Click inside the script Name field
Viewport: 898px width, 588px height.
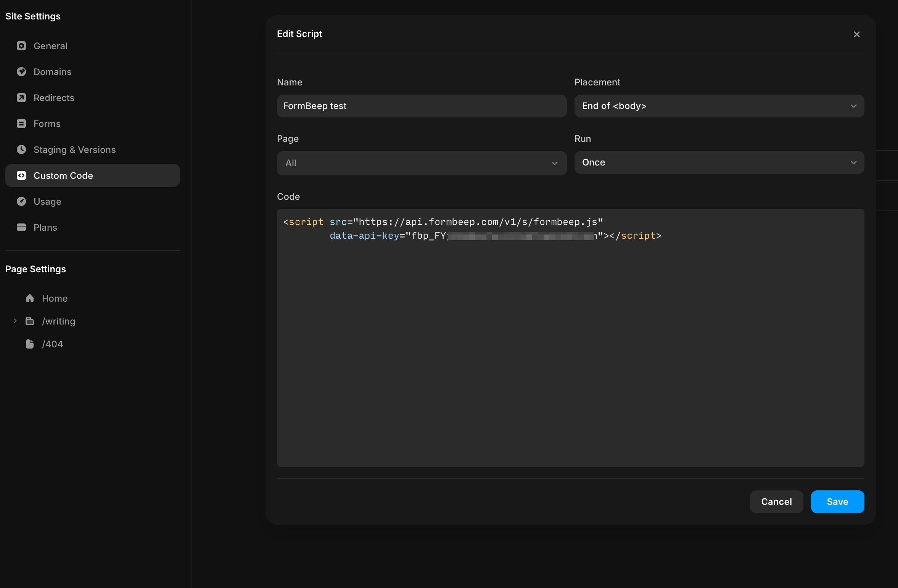pos(421,106)
